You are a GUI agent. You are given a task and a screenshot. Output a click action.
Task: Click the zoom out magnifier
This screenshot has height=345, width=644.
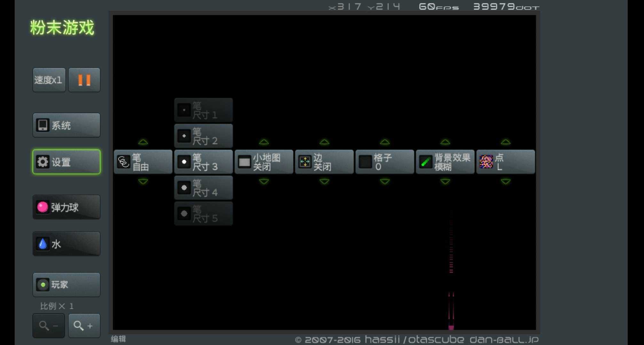49,326
